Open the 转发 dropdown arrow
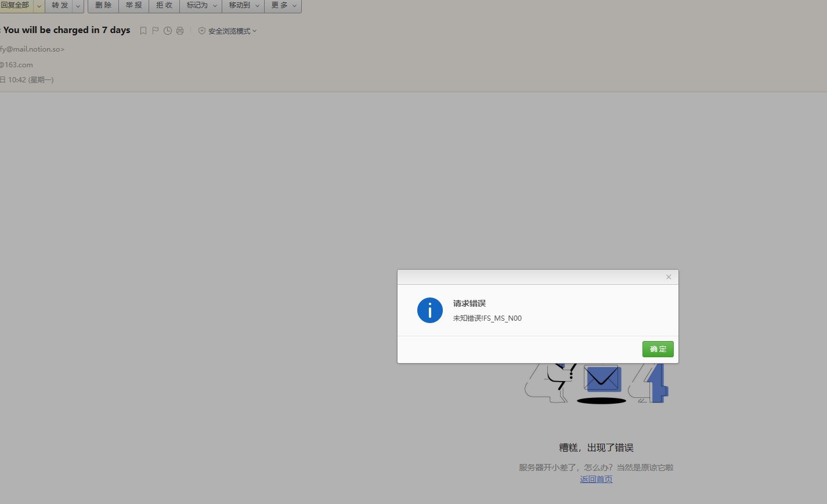The width and height of the screenshot is (827, 504). tap(78, 6)
